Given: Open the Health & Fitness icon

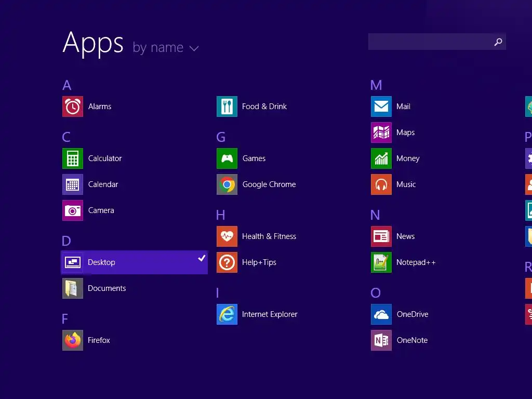Looking at the screenshot, I should [227, 236].
